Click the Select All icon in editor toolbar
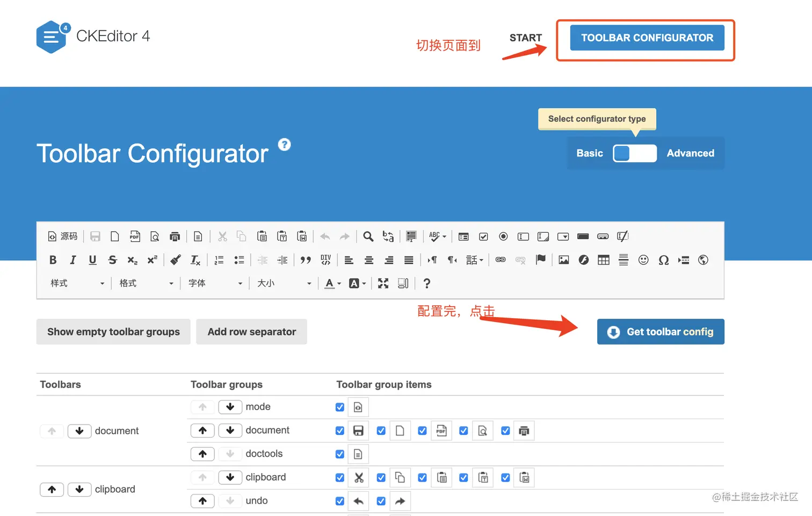Viewport: 812px width, 516px height. click(411, 236)
